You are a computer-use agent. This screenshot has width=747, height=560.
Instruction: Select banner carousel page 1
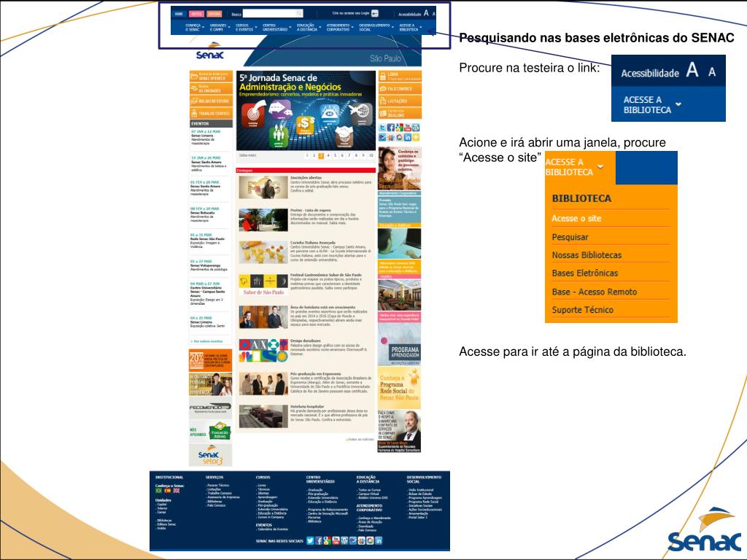click(x=307, y=156)
